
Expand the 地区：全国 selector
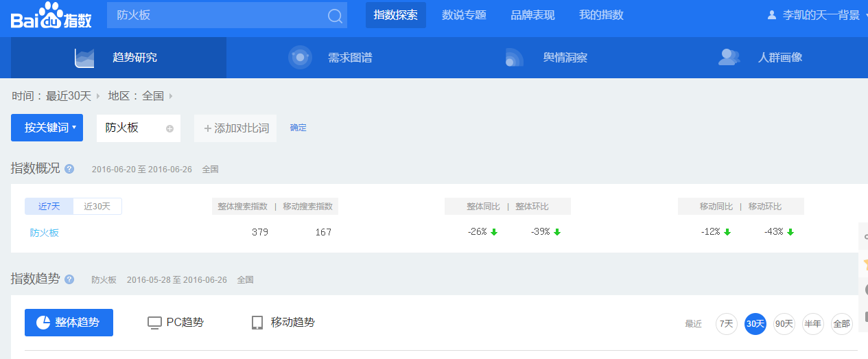[x=141, y=96]
